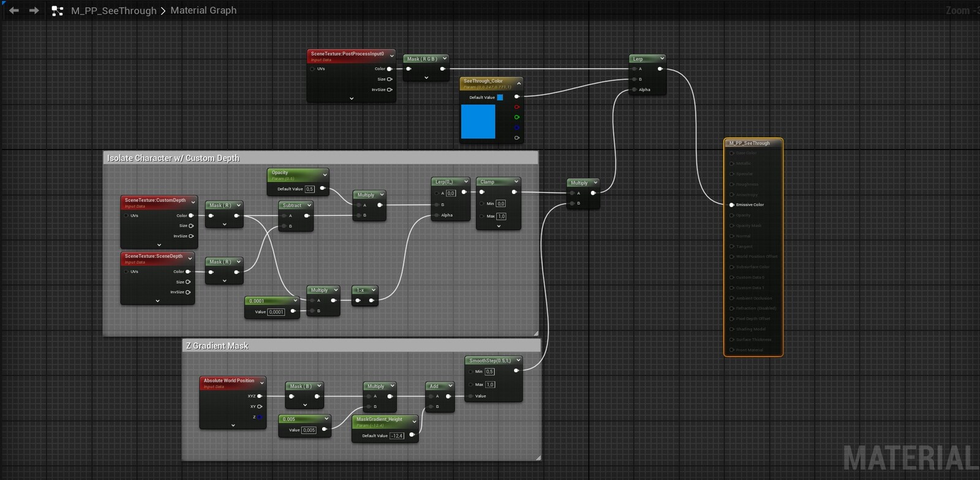Screen dimensions: 980x480
Task: Expand the Clamp node dropdown arrow
Action: [516, 181]
